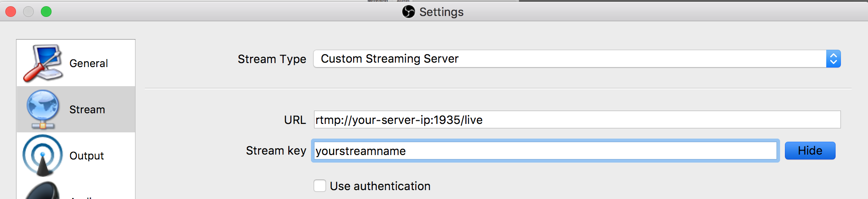Open the Stream Type dropdown

577,59
